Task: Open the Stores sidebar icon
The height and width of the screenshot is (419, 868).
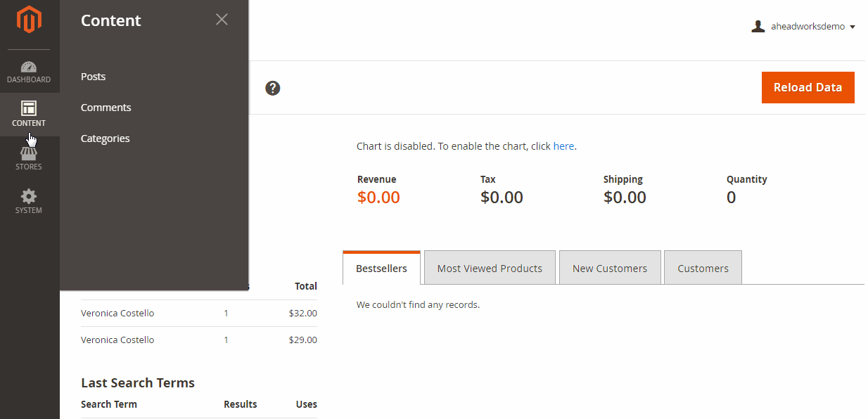Action: pyautogui.click(x=29, y=158)
